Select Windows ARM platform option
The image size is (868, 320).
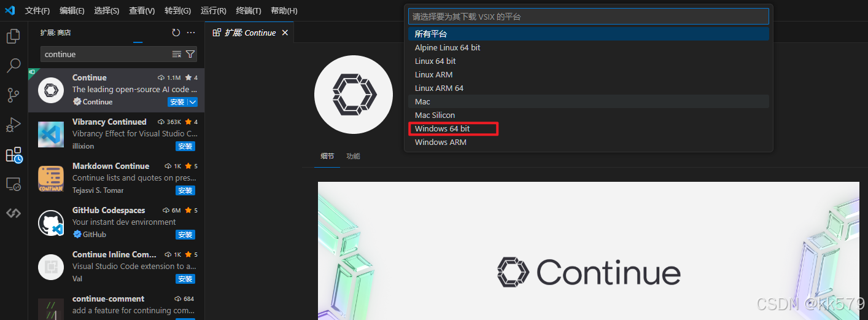coord(589,142)
